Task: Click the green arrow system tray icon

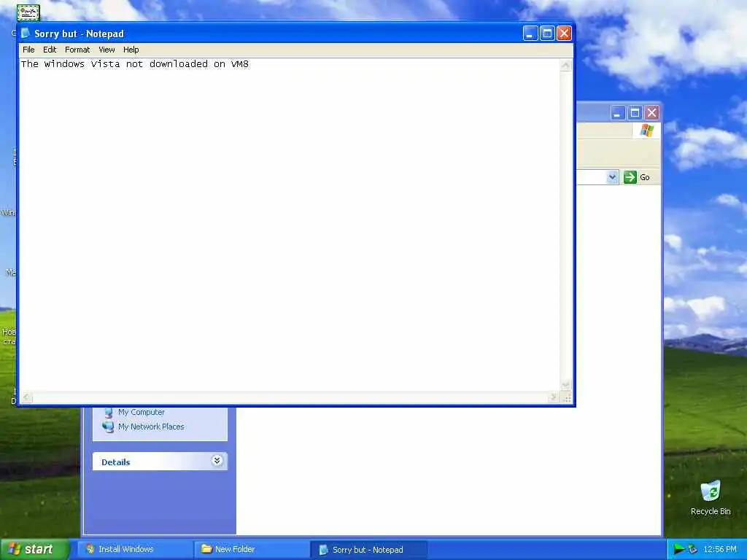Action: click(678, 550)
